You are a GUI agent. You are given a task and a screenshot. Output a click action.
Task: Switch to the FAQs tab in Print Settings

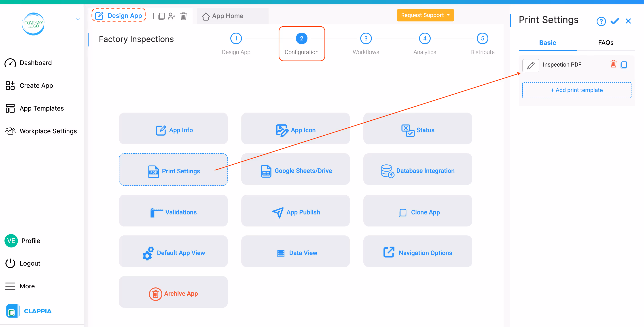(606, 42)
